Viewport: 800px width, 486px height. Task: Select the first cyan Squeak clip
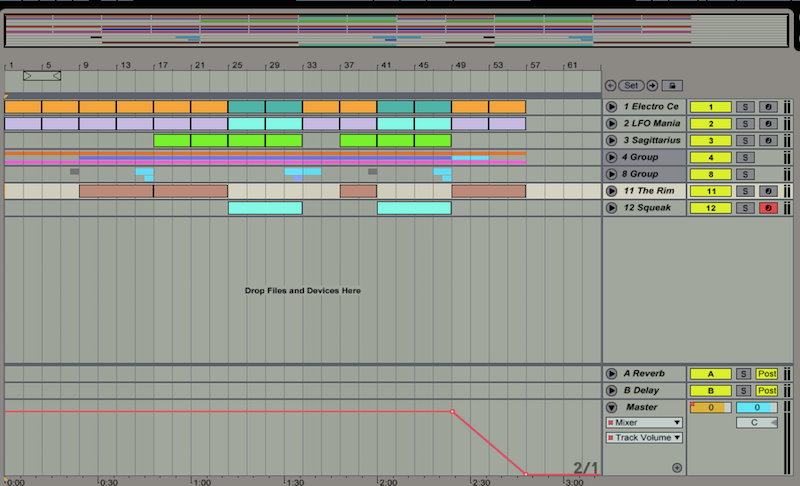pyautogui.click(x=265, y=208)
